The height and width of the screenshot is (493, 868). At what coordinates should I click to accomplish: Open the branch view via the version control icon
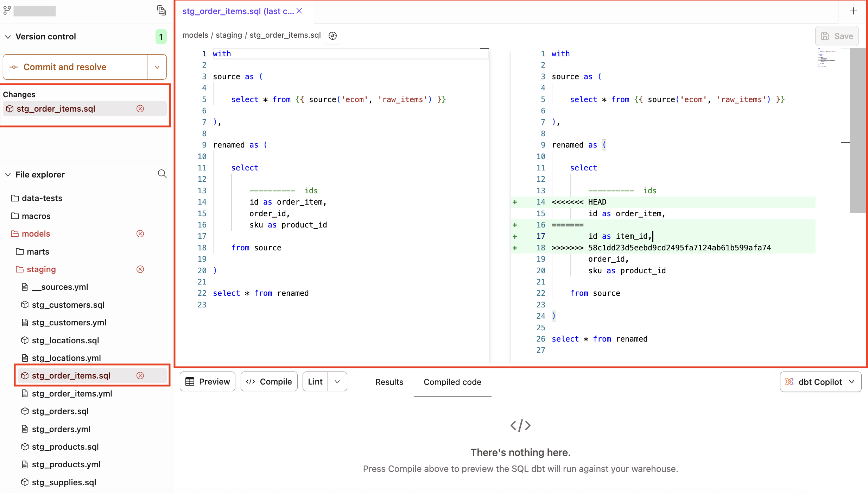(x=7, y=10)
